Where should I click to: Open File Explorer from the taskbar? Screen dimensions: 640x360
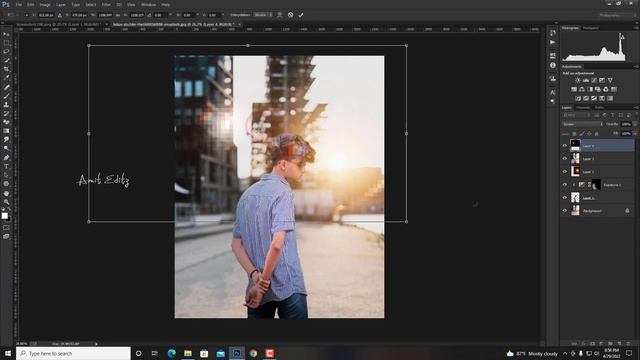(x=188, y=353)
